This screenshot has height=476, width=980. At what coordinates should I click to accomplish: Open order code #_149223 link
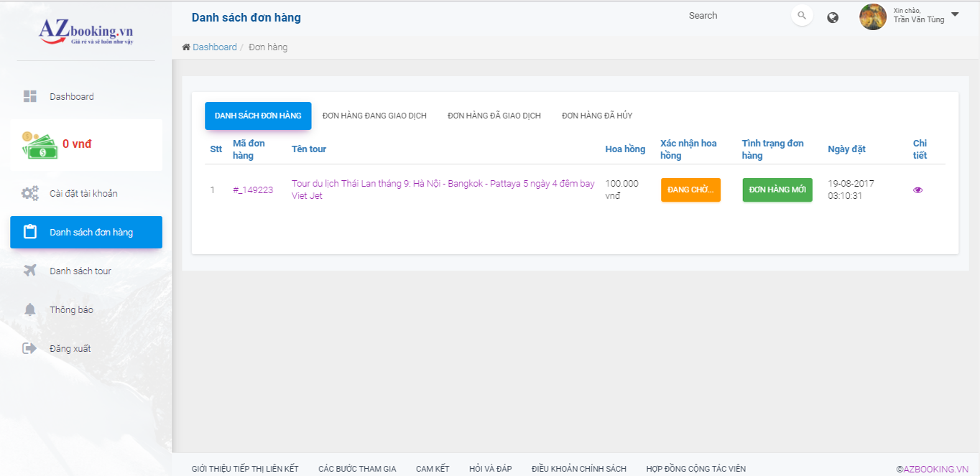(253, 190)
